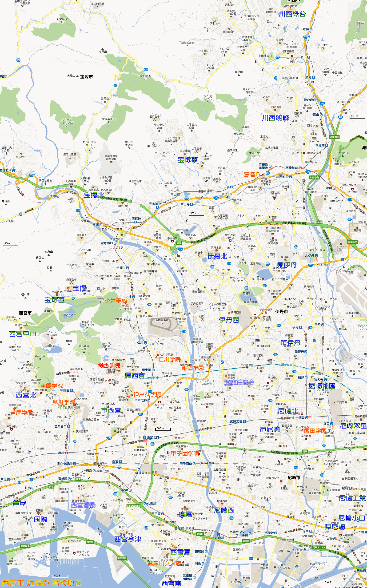Viewport: 367px width, 588px height.
Task: Click the 宝塚東 school label
Action: click(188, 160)
